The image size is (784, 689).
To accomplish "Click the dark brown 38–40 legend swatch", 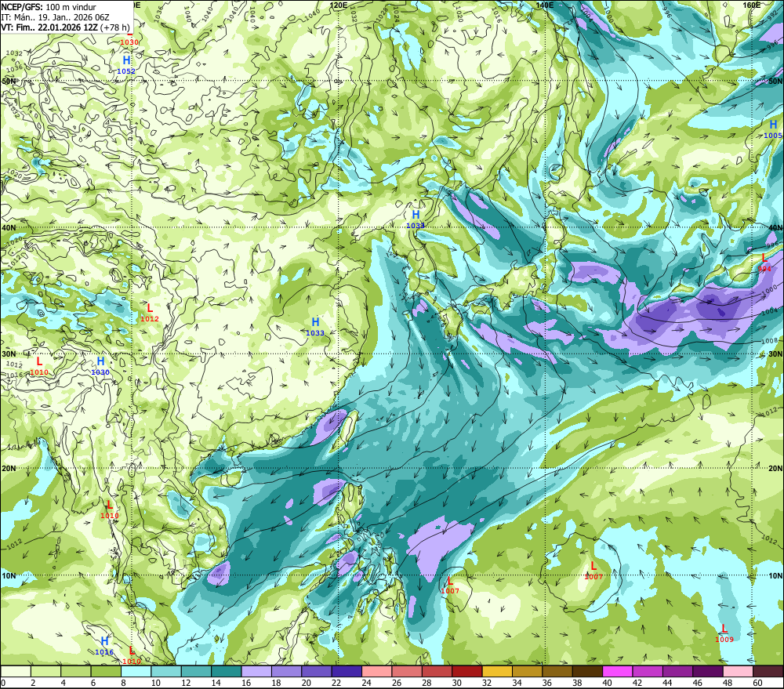I will pyautogui.click(x=587, y=671).
